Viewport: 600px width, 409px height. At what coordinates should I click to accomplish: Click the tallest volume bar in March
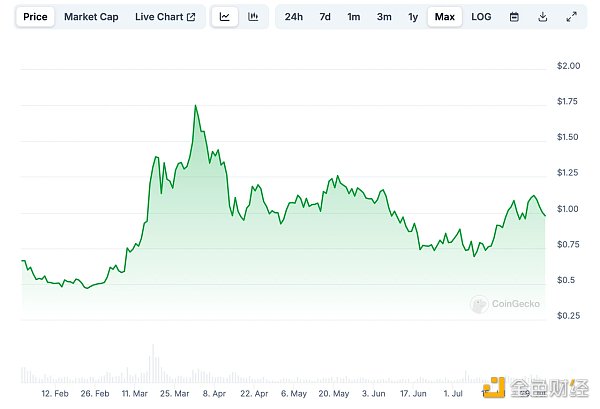coord(153,362)
